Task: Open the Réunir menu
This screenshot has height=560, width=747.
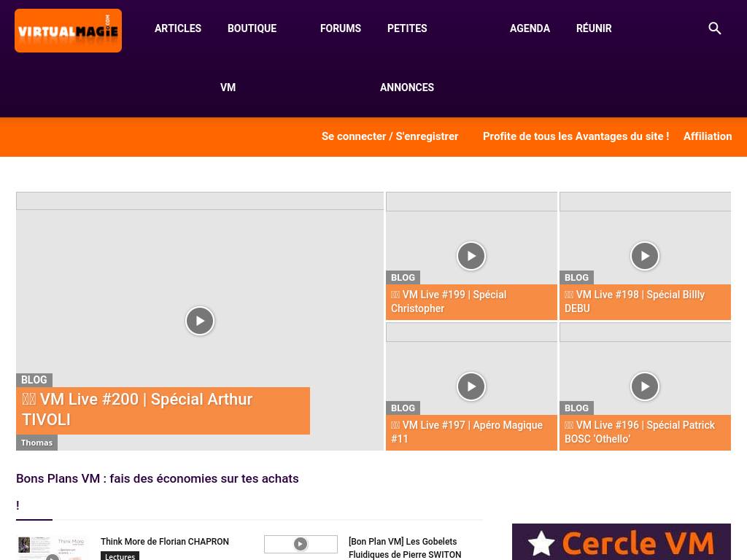Action: (x=594, y=28)
